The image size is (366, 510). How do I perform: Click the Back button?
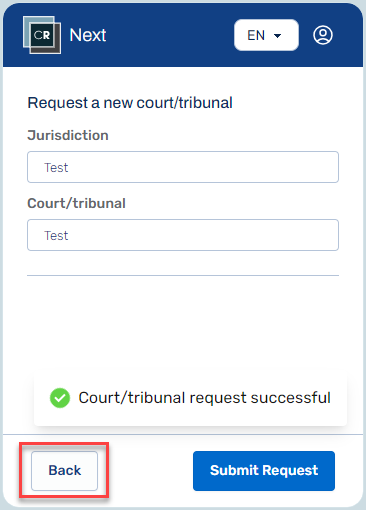pyautogui.click(x=64, y=471)
